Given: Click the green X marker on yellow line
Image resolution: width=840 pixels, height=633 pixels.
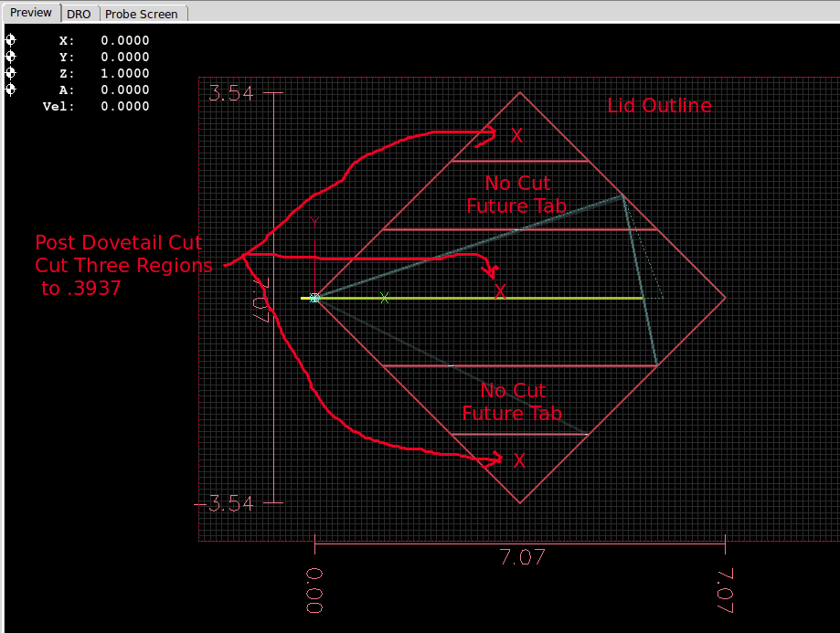Looking at the screenshot, I should pyautogui.click(x=385, y=298).
